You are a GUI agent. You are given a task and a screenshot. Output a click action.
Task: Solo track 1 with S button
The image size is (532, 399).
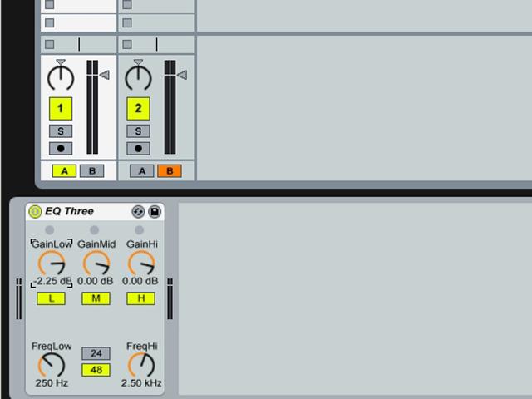(x=61, y=131)
